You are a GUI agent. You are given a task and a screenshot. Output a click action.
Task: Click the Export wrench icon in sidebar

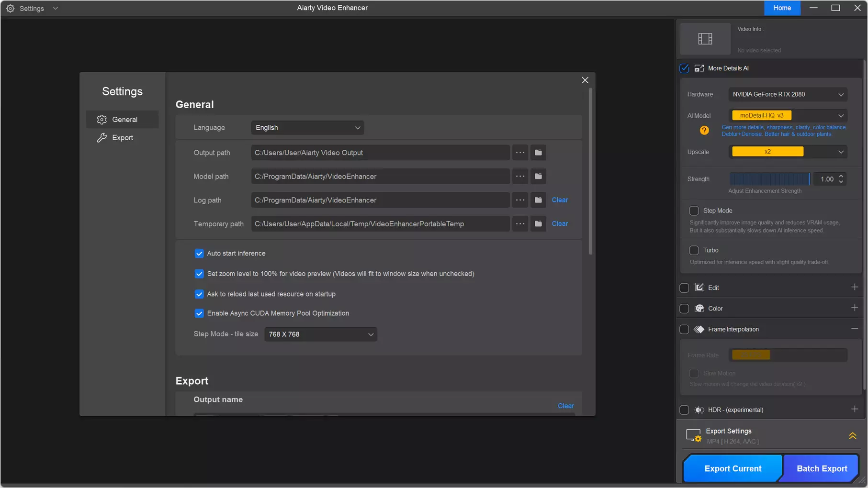pyautogui.click(x=101, y=138)
